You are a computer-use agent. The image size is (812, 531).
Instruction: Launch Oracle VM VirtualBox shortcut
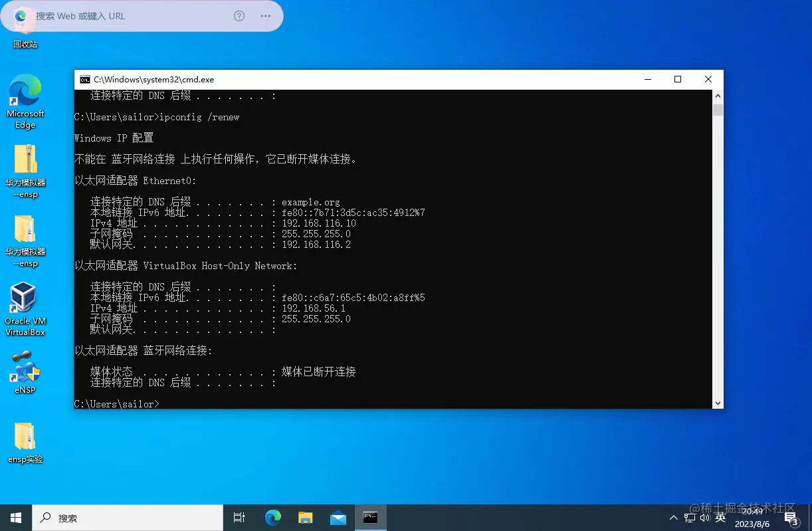[x=25, y=309]
